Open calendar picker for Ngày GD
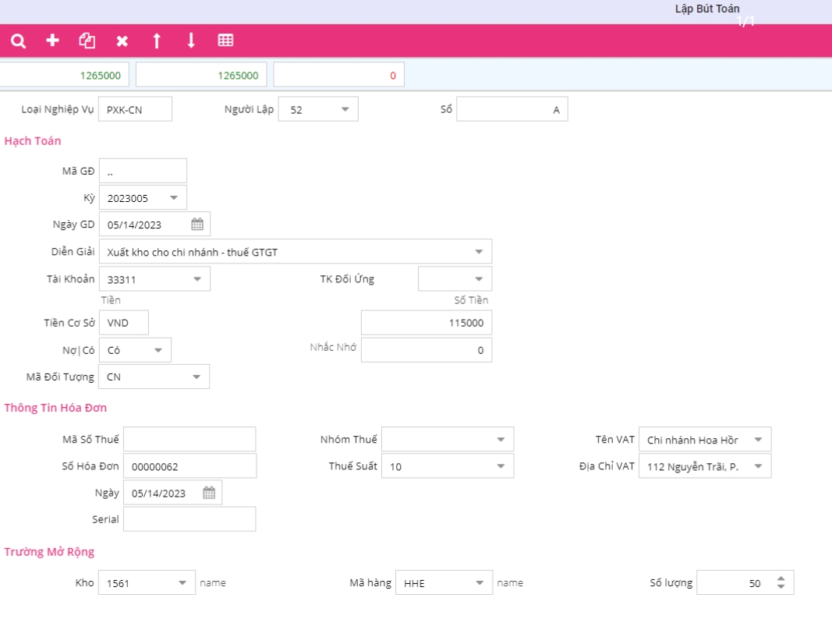Viewport: 832px width, 644px height. tap(197, 225)
